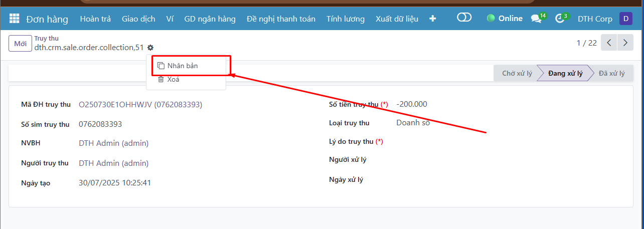Open the Truy thu breadcrumb link
Viewport: 644px width, 229px height.
click(x=46, y=38)
